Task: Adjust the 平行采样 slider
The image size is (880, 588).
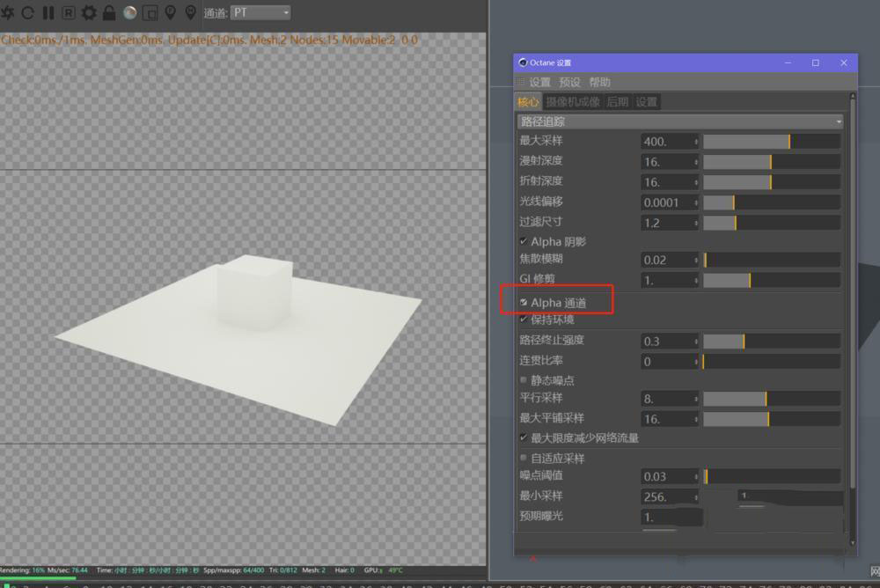Action: pos(772,399)
